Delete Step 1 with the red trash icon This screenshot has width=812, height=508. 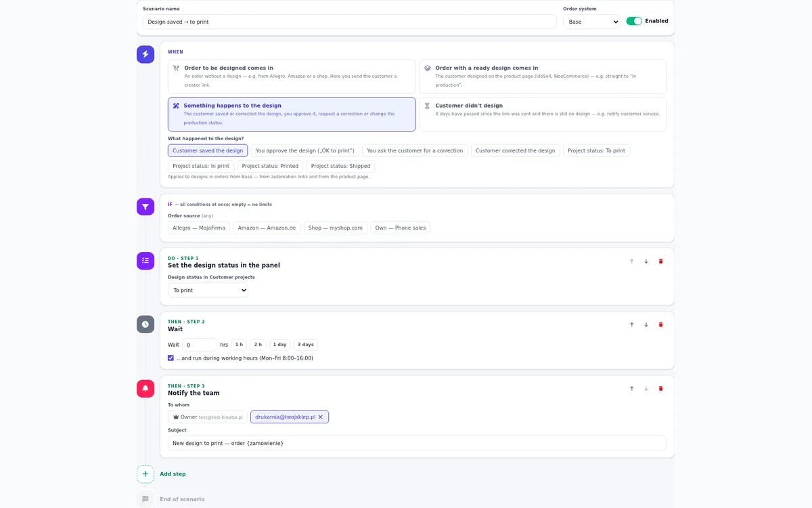pos(661,261)
